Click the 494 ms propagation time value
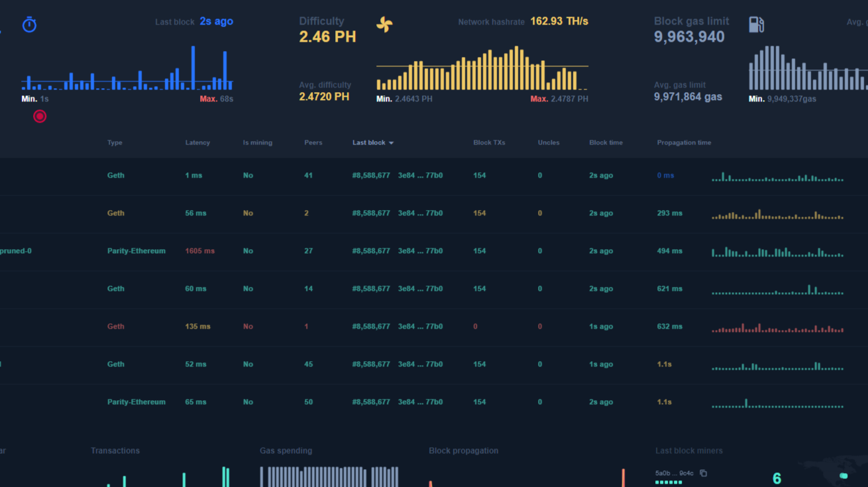Screen dimensions: 868x487 [x=669, y=251]
